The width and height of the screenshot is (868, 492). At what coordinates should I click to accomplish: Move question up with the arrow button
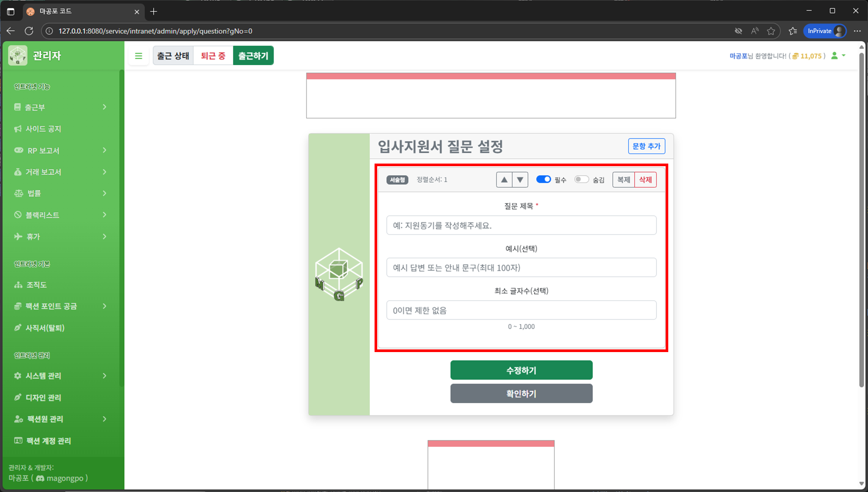tap(504, 180)
